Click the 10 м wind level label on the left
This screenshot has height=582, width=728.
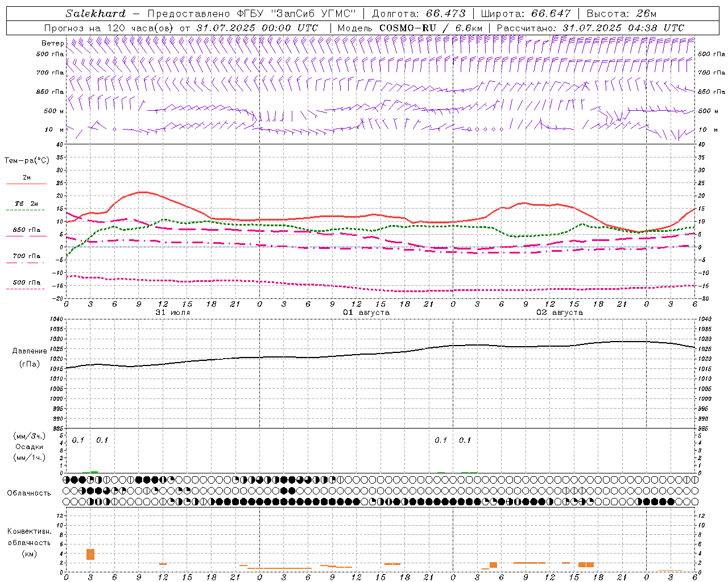tap(54, 130)
